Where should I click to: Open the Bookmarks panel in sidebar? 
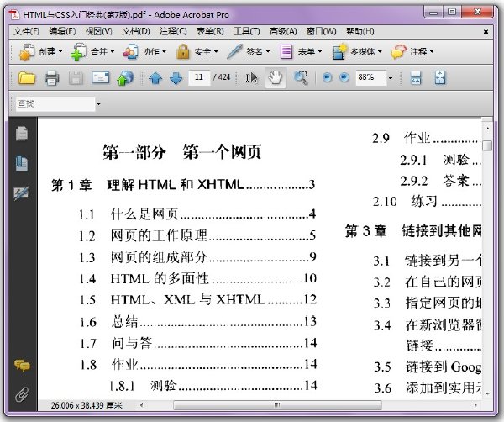[22, 163]
